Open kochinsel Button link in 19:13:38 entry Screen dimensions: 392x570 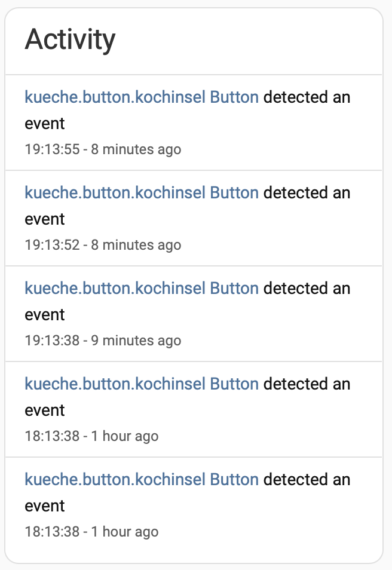[142, 288]
